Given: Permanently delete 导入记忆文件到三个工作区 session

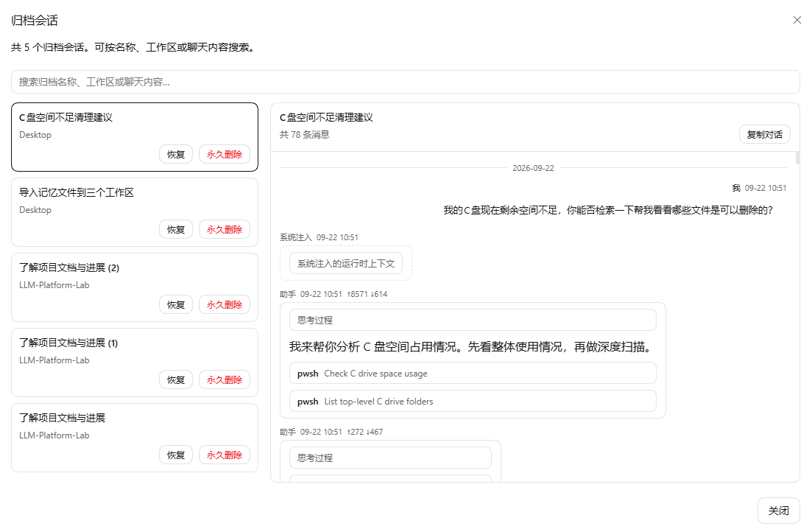Looking at the screenshot, I should click(x=225, y=230).
